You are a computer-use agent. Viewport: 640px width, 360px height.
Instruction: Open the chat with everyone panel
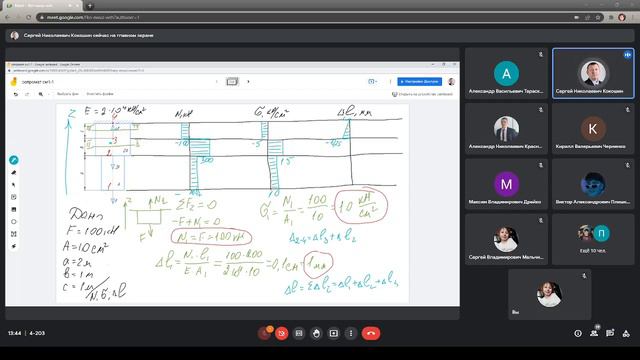click(610, 333)
